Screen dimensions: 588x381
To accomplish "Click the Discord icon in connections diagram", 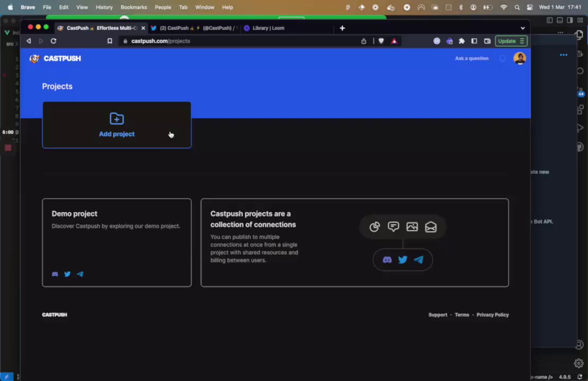I will [x=387, y=260].
